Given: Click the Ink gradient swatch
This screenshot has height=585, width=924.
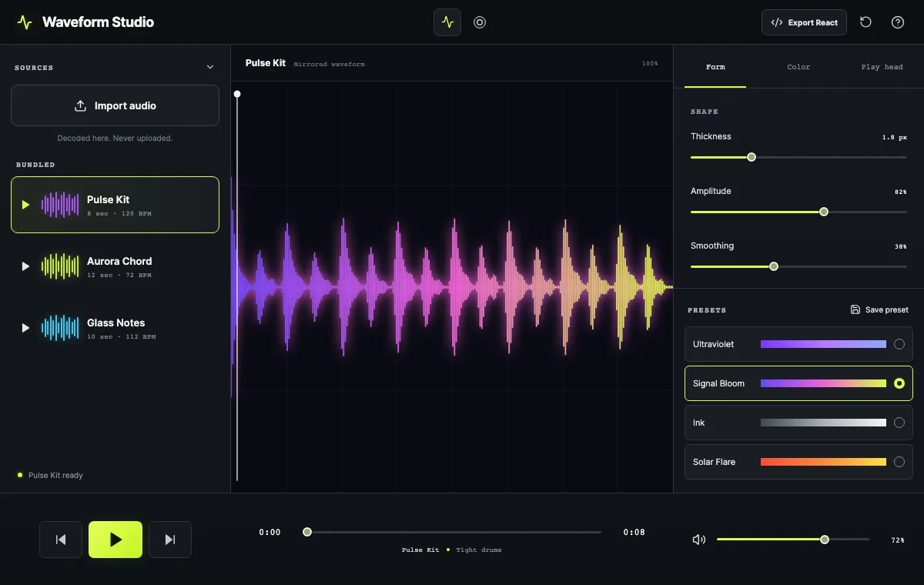Looking at the screenshot, I should 823,423.
